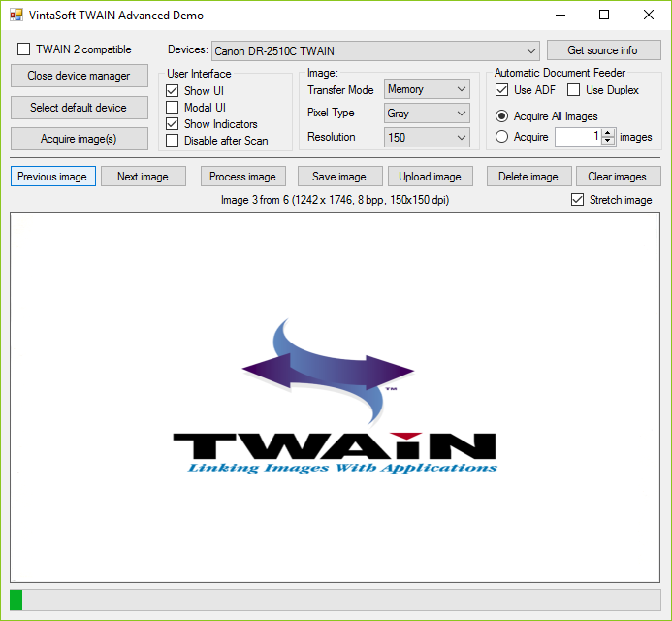This screenshot has height=621, width=672.
Task: Toggle the Modal UI checkbox
Action: (x=173, y=108)
